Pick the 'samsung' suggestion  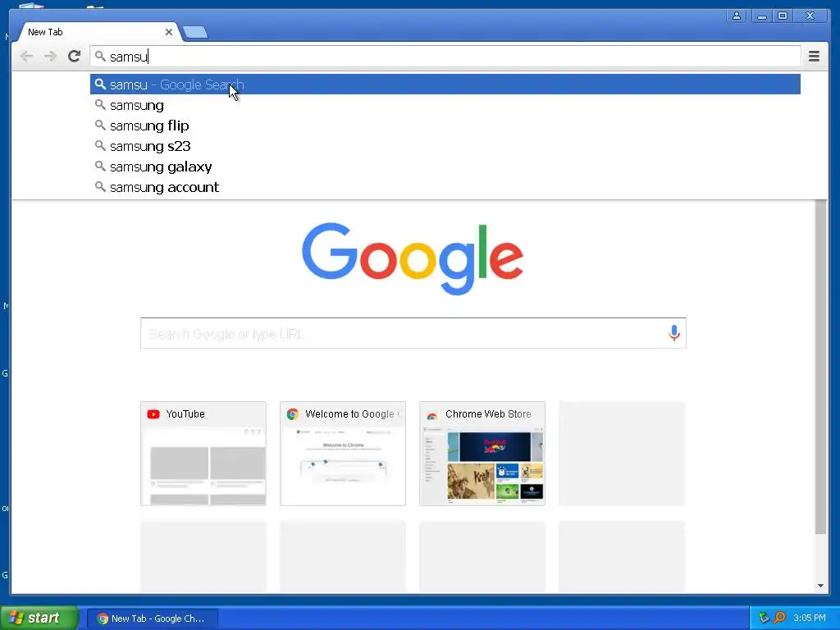point(445,105)
